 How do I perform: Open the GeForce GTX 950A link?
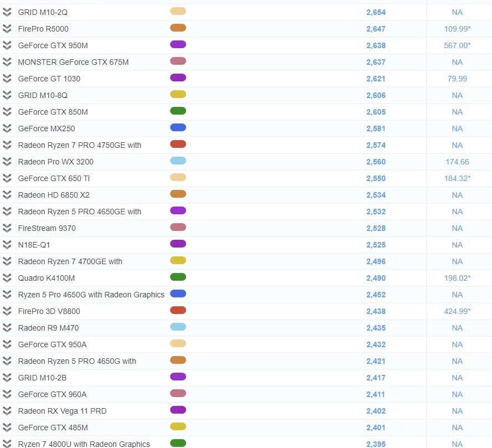(x=52, y=344)
